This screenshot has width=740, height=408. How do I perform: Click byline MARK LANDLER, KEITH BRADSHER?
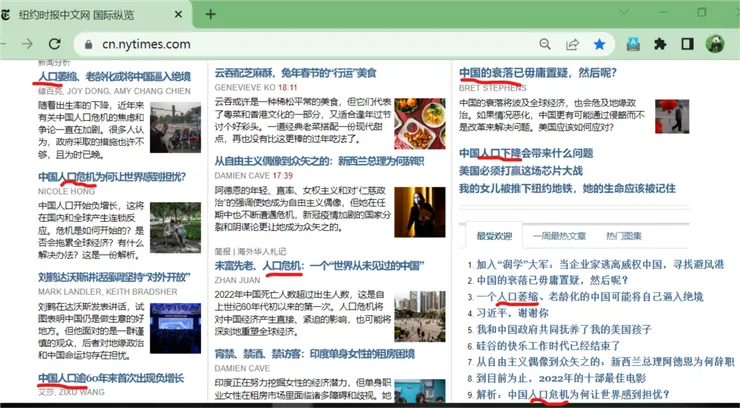(108, 292)
